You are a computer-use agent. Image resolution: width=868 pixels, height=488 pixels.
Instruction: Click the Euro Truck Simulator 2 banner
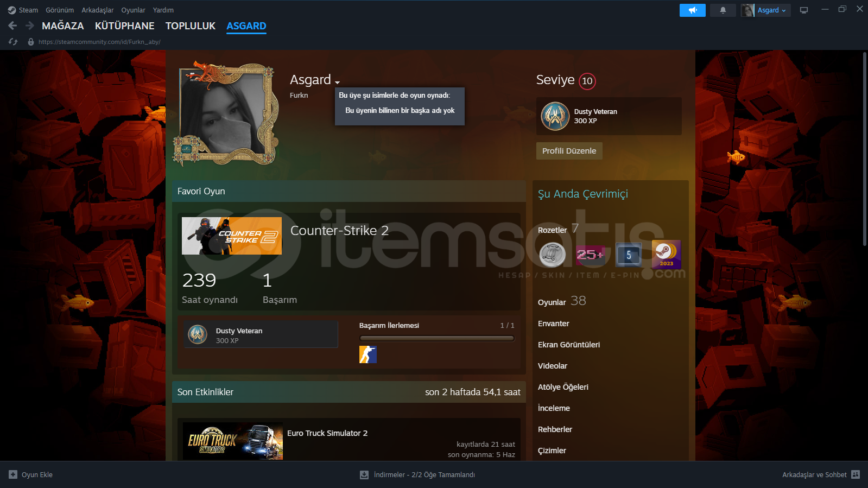pyautogui.click(x=233, y=441)
